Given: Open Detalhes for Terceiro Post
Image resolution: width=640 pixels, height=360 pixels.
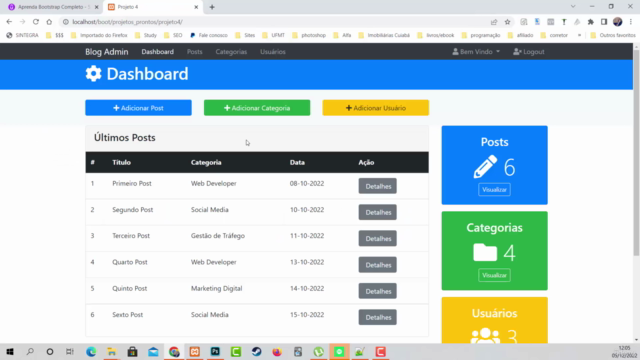Looking at the screenshot, I should click(378, 238).
